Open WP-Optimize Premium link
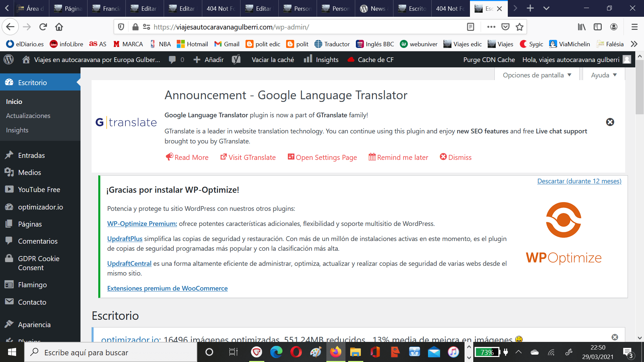This screenshot has width=644, height=362. point(142,224)
